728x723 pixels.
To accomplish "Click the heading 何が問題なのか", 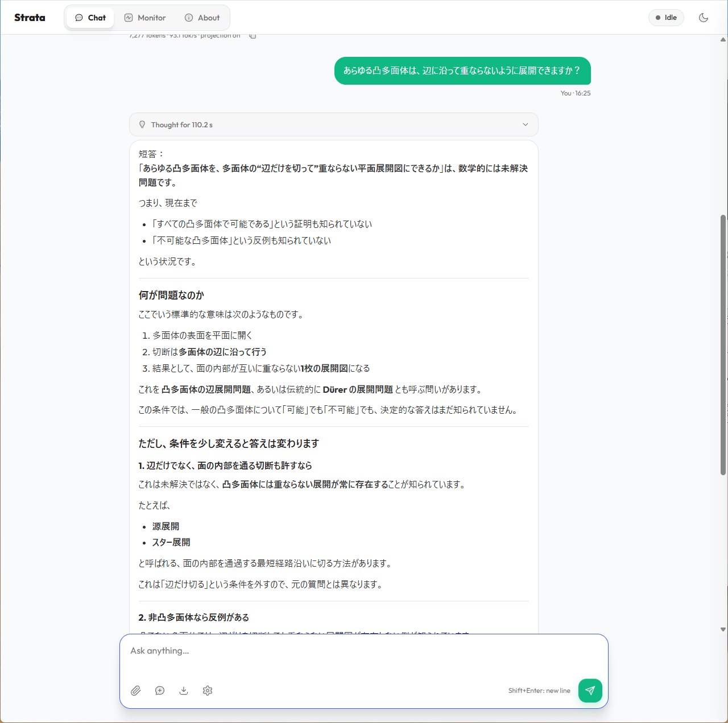I will (171, 295).
